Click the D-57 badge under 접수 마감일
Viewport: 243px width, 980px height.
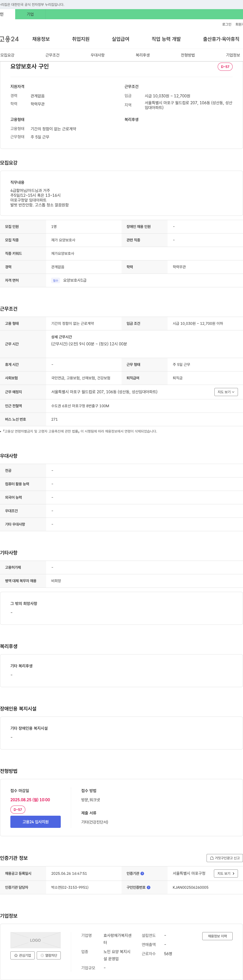click(18, 810)
